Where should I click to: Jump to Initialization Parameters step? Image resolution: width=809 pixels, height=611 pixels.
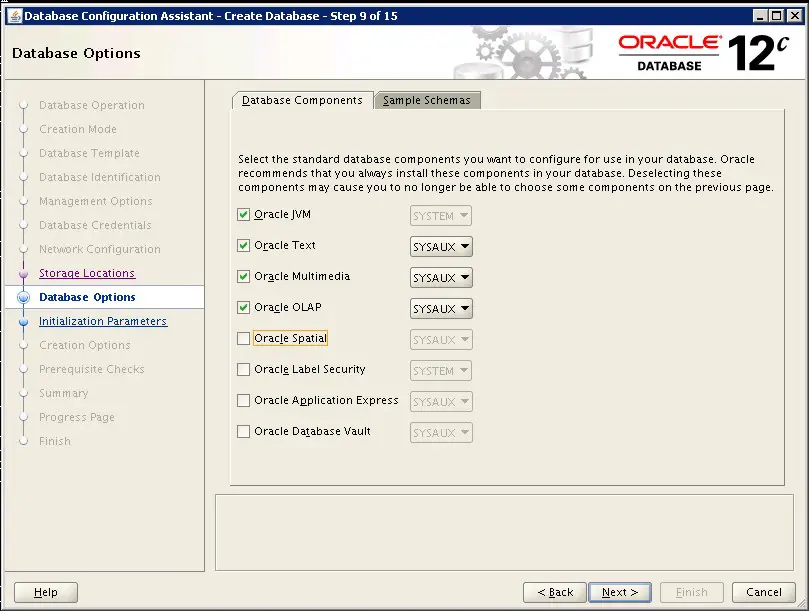coord(103,321)
